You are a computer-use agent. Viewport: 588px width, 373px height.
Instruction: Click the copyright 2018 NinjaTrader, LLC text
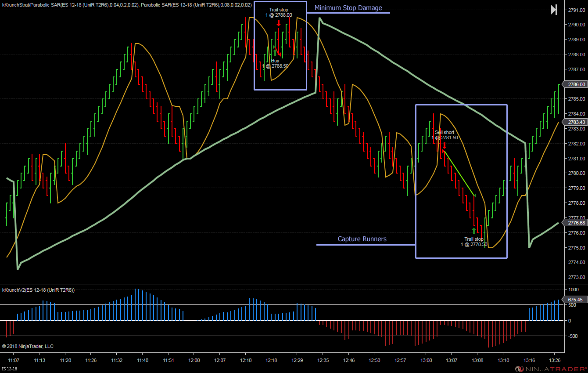(28, 346)
